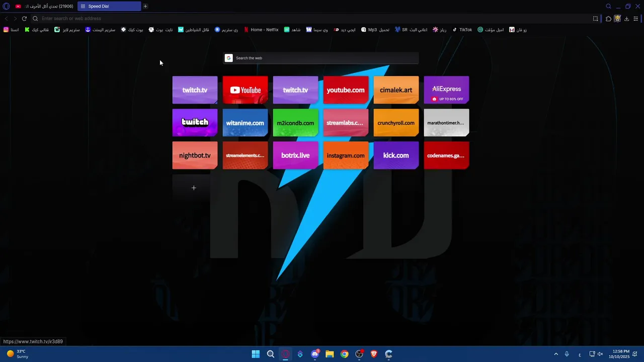Open OBS Studio from the taskbar
The image size is (644, 362).
[x=359, y=354]
